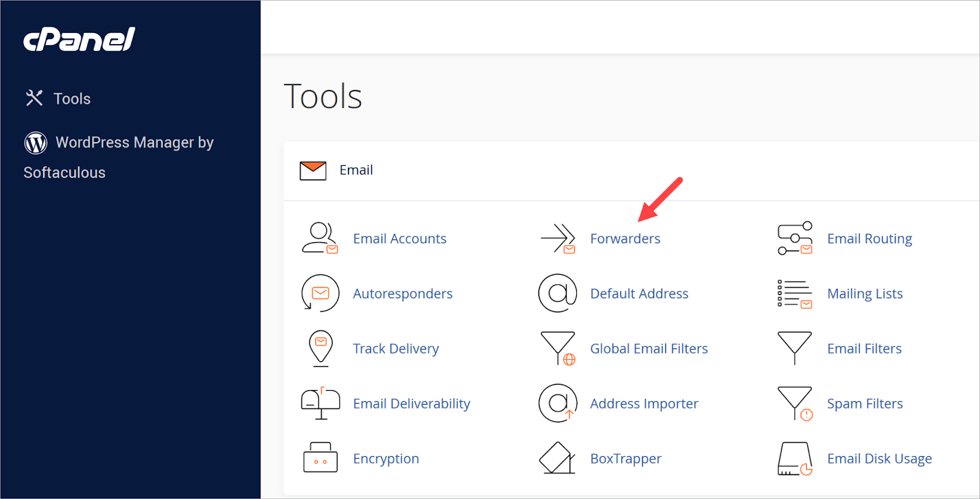Click the Autoresponders icon
Viewport: 980px width, 499px height.
[320, 293]
